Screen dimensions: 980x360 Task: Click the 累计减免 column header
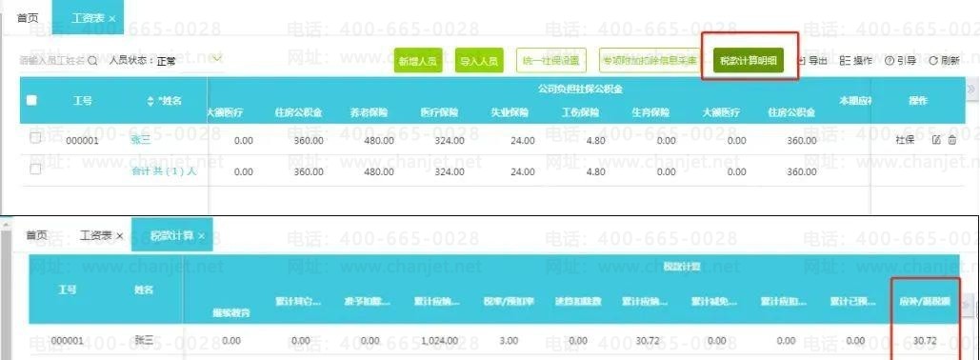[714, 302]
